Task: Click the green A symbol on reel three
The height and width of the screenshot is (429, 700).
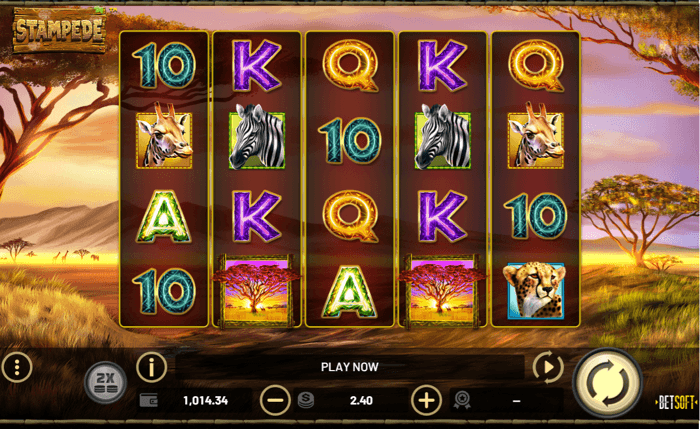Action: (350, 292)
